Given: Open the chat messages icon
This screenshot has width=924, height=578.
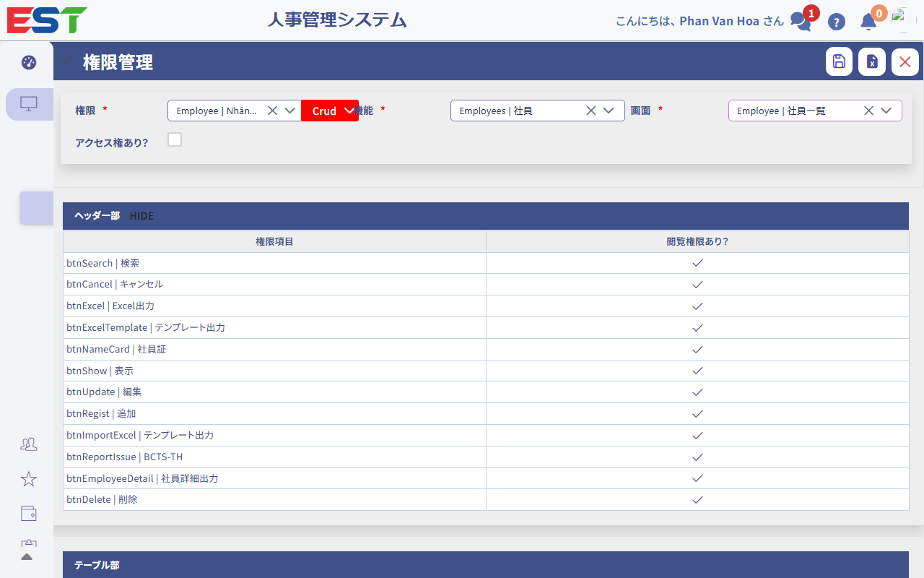Looking at the screenshot, I should coord(801,21).
